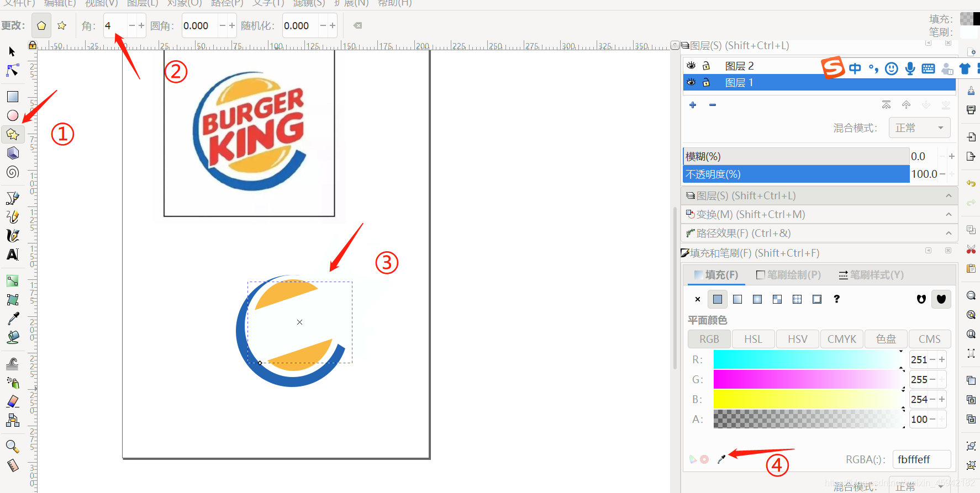
Task: Select the calligraphy tool
Action: pyautogui.click(x=12, y=236)
